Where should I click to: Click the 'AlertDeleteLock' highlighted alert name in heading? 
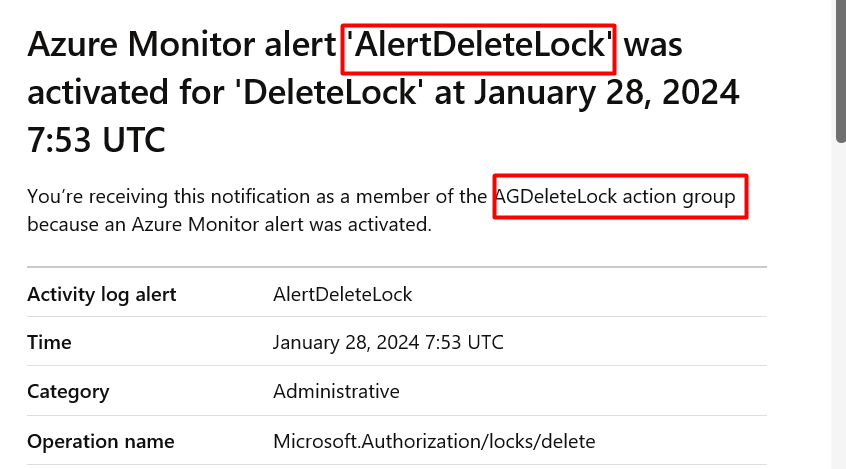479,44
